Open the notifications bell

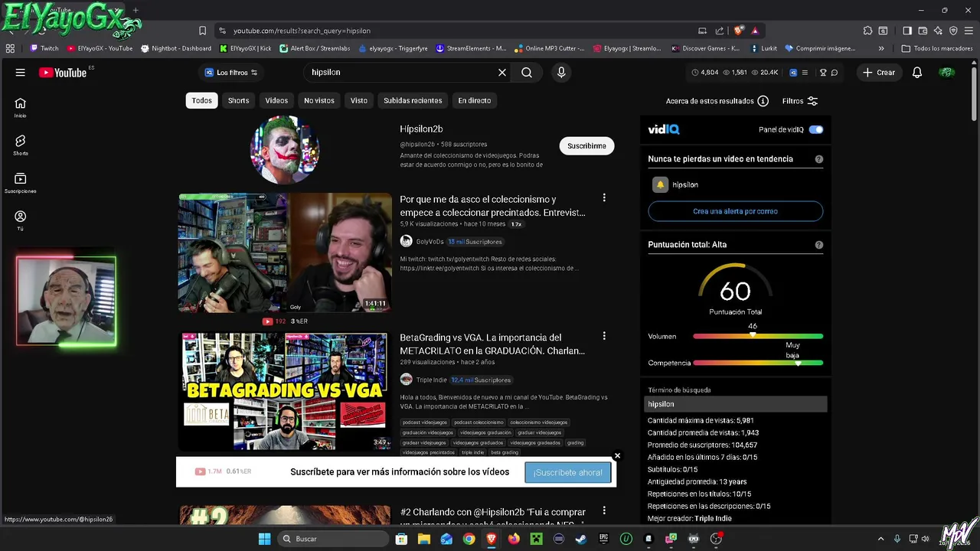tap(917, 72)
